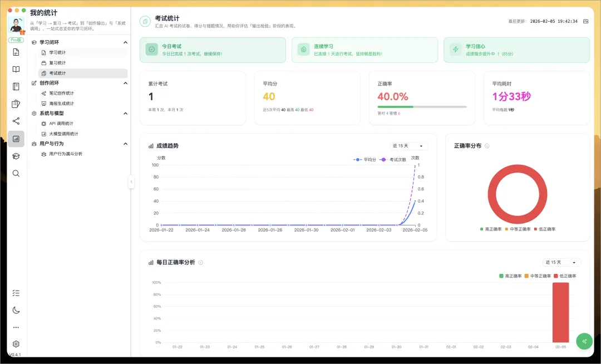
Task: Open 近 15 天 dropdown in 成绩趋势 chart
Action: point(409,146)
